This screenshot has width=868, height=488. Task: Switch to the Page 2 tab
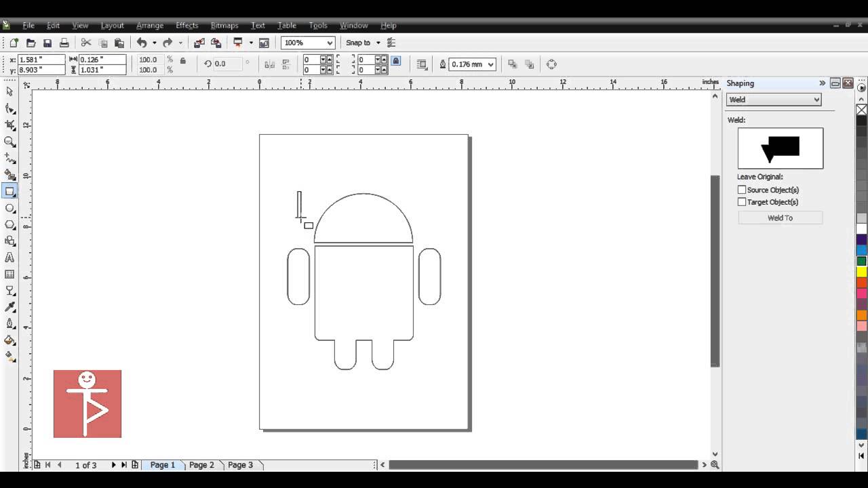tap(201, 465)
